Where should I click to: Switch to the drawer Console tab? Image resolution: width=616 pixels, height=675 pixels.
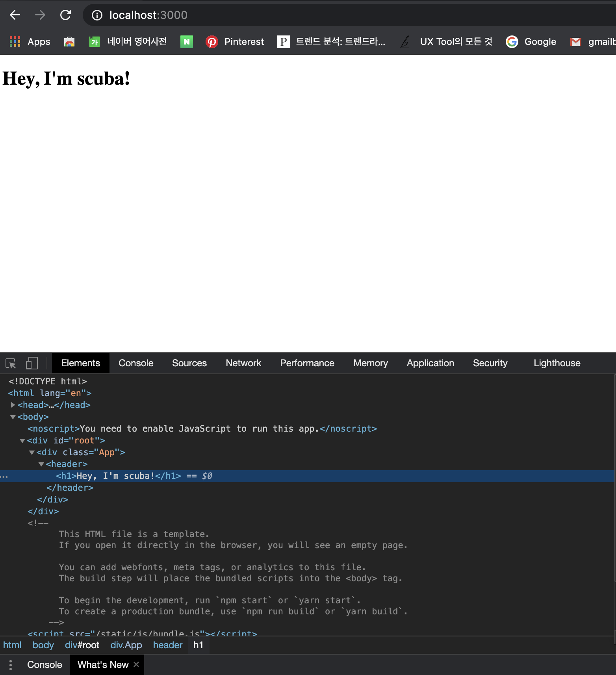point(45,665)
